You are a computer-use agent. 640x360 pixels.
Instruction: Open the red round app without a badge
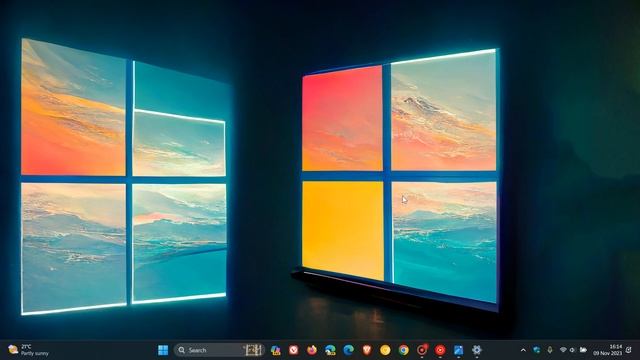440,350
